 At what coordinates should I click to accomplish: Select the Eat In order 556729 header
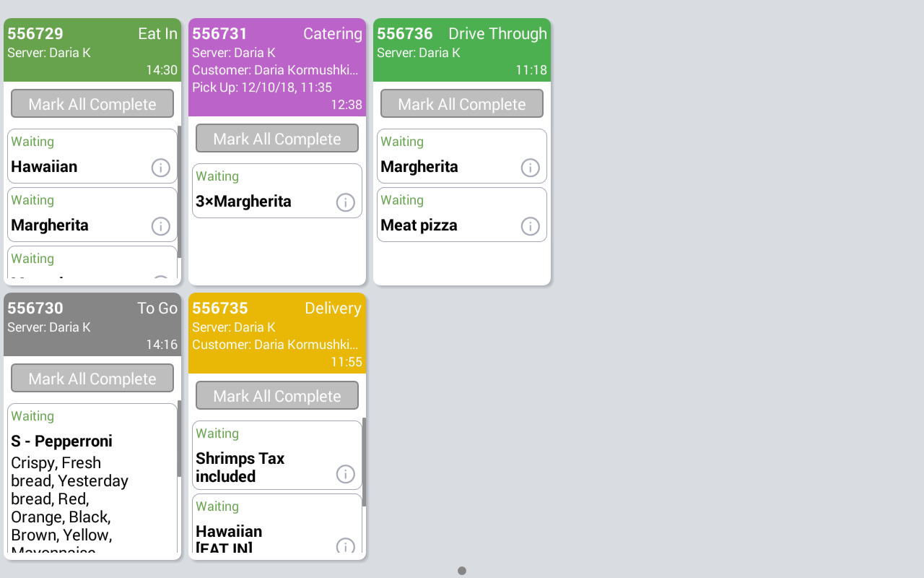(x=92, y=50)
